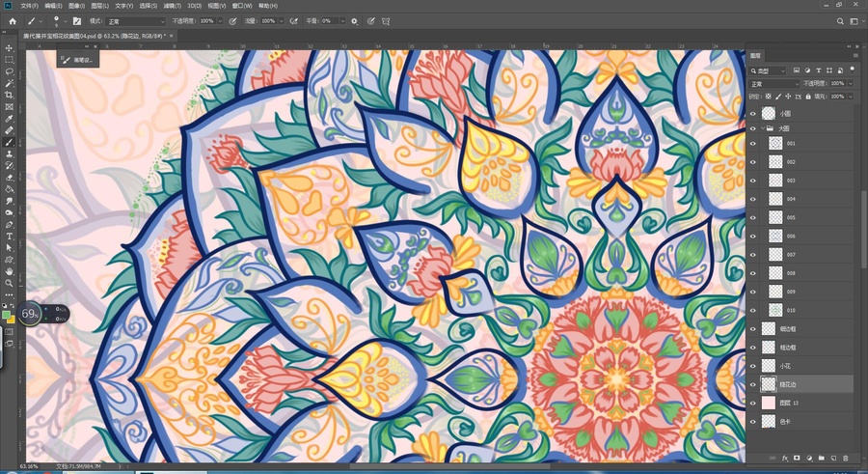Open the smoothing percentage dropdown arrow
Screen dimensions: 868x474
pos(342,21)
